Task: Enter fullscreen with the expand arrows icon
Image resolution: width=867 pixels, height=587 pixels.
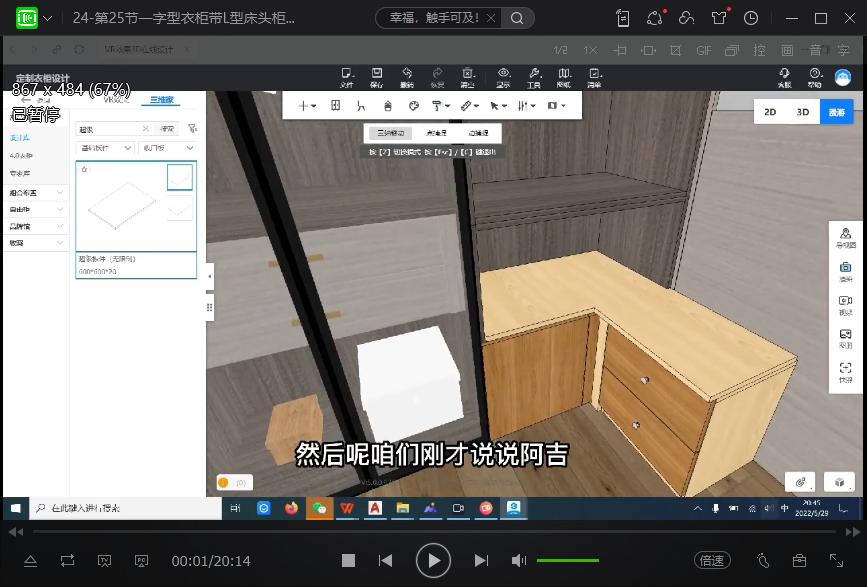Action: point(836,561)
